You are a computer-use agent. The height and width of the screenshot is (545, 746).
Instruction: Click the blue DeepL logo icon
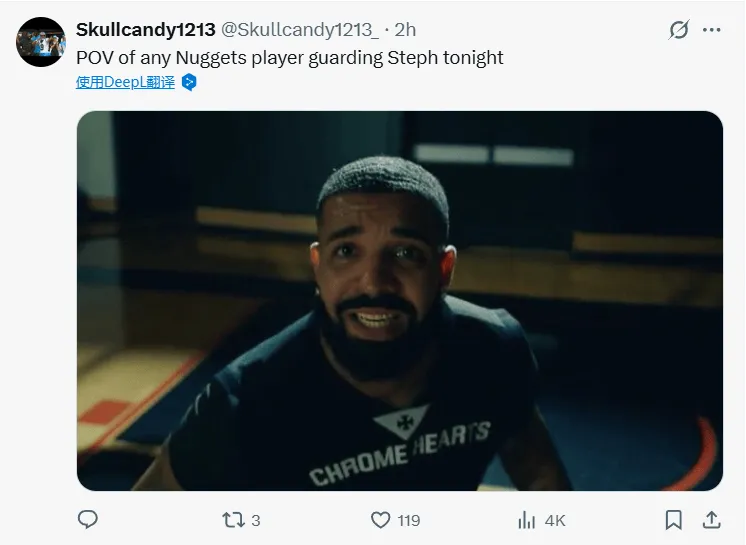[189, 82]
